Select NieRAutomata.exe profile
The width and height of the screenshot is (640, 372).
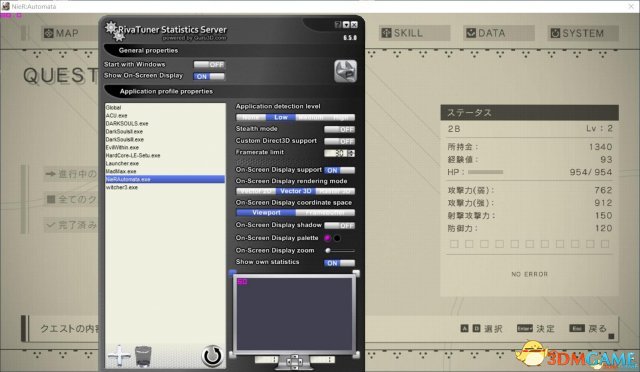165,179
